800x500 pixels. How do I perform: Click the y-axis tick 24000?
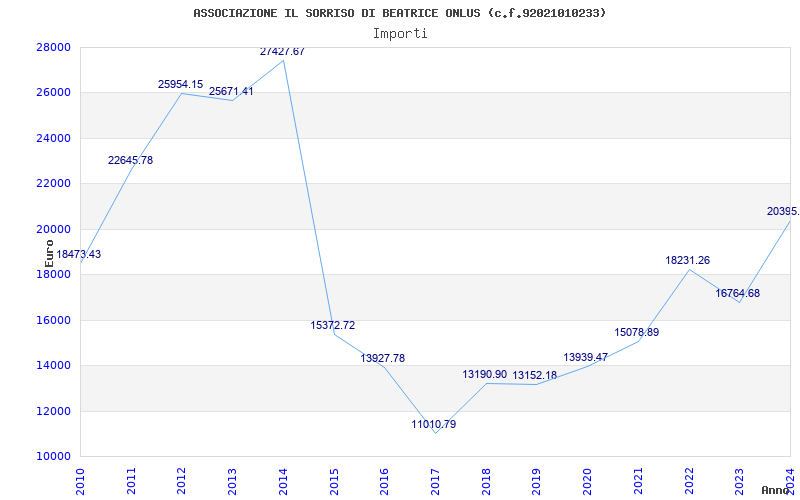[x=53, y=138]
